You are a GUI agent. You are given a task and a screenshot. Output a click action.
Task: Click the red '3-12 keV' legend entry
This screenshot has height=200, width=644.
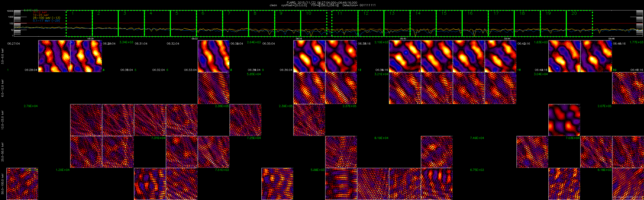point(40,12)
